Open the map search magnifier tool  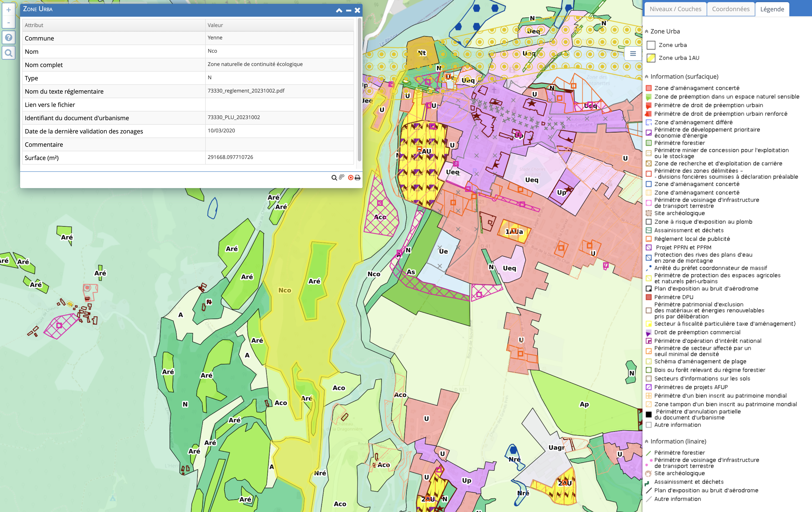click(8, 53)
